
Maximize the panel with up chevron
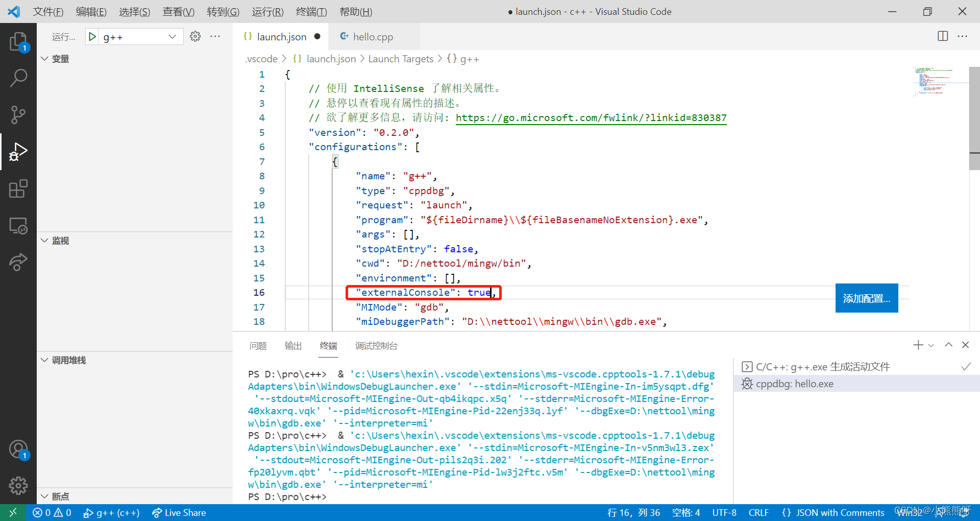pyautogui.click(x=948, y=345)
